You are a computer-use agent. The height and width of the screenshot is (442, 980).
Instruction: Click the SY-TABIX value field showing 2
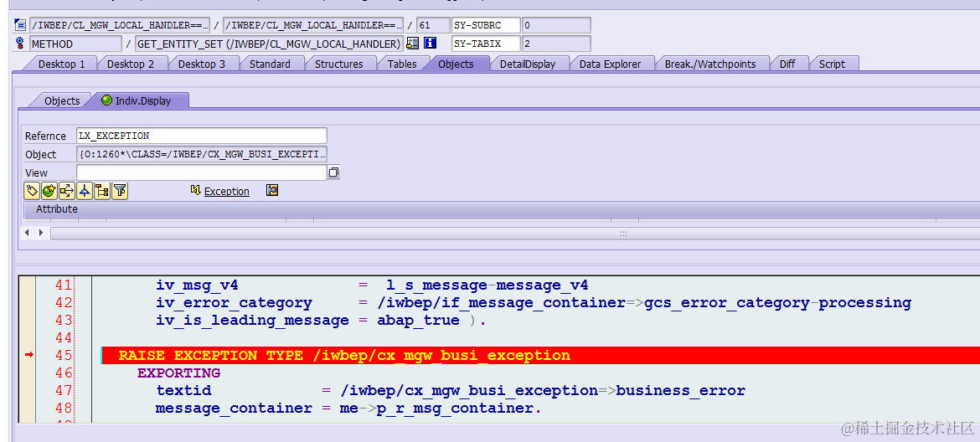(556, 44)
